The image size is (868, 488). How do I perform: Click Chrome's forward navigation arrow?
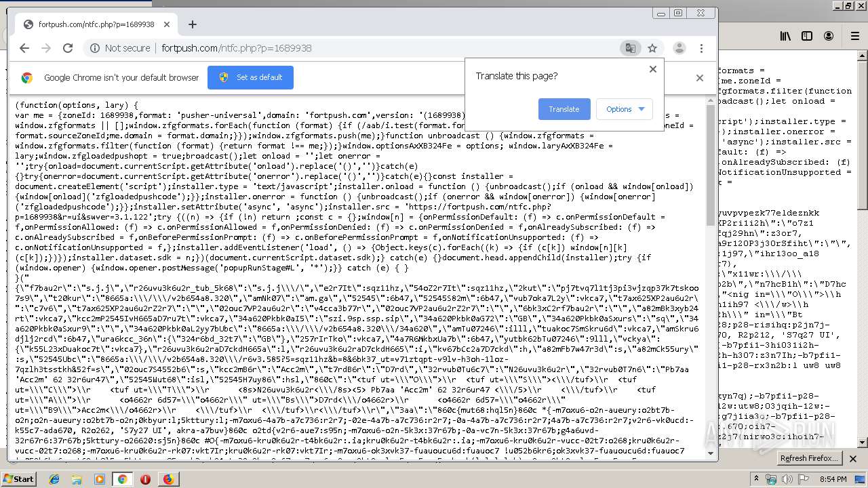(x=46, y=48)
